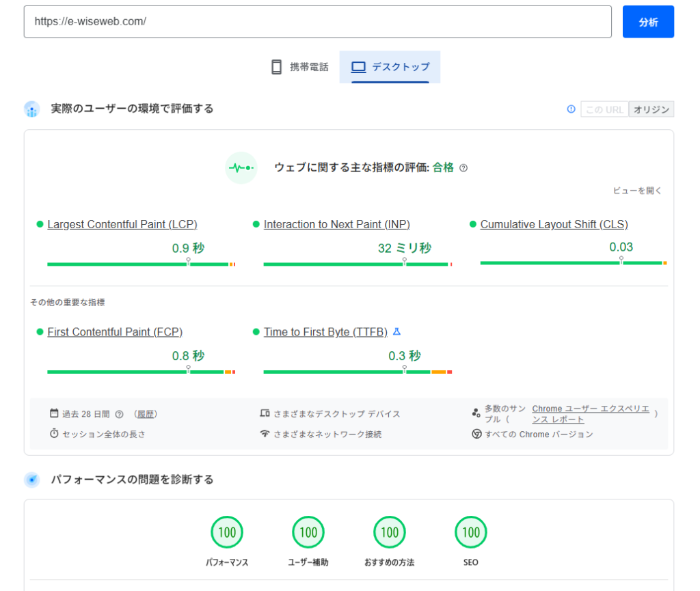Click the 32 ミリ秒 INP value
Image resolution: width=700 pixels, height=591 pixels.
coord(405,248)
